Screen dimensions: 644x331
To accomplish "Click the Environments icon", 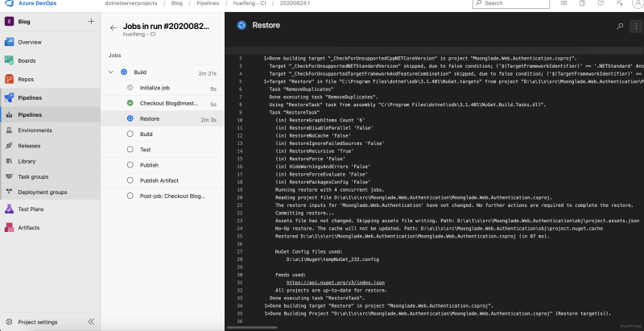I will [9, 130].
